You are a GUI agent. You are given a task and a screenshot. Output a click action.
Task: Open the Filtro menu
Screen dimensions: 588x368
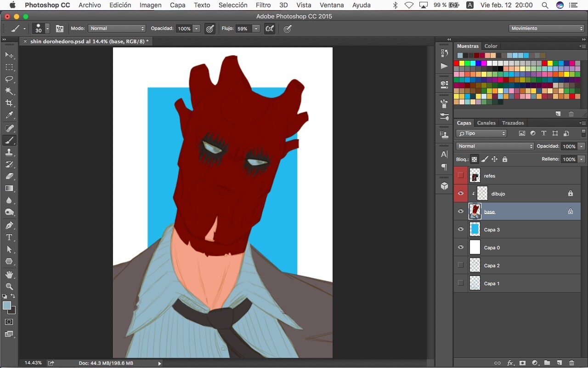point(263,5)
